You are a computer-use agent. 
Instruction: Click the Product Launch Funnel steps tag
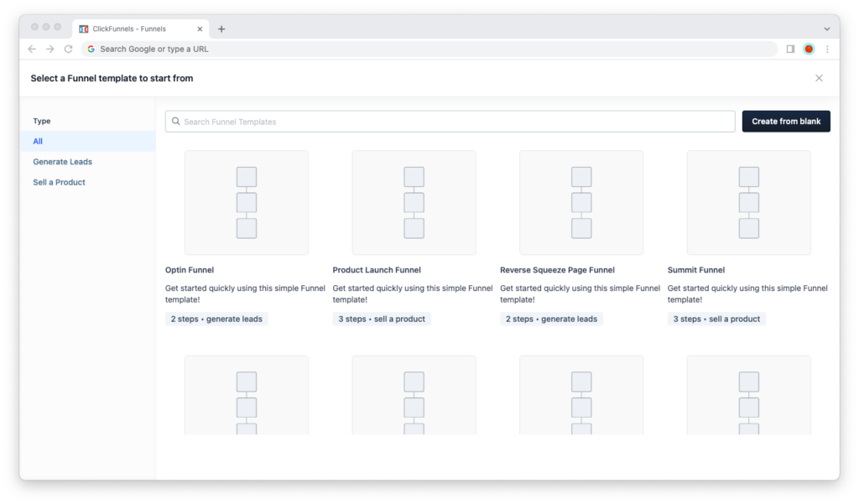pos(382,319)
